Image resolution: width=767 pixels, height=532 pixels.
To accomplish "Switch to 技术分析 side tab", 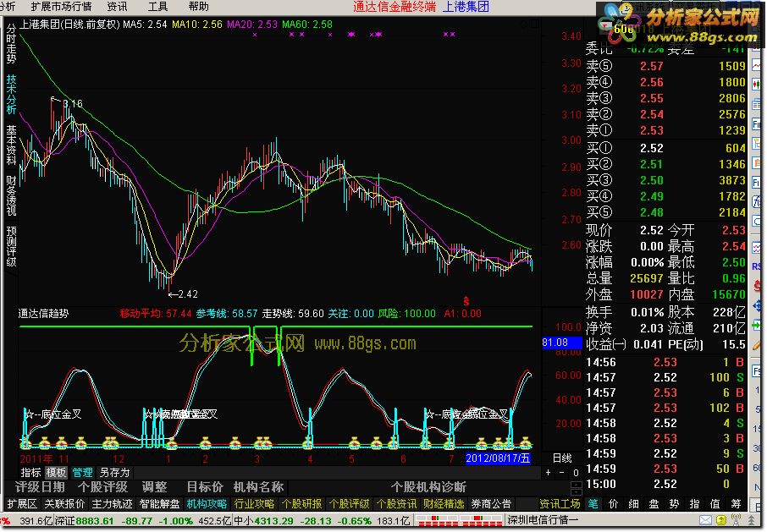I will [11, 94].
